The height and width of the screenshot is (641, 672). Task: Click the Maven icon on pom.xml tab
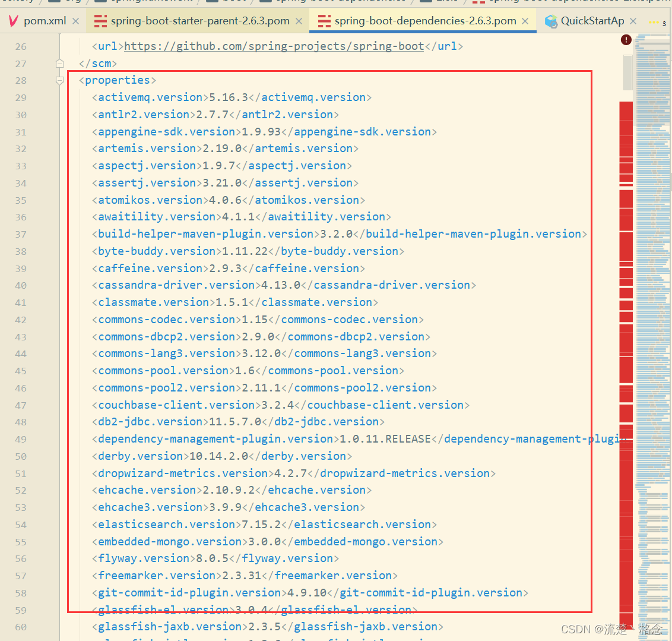tap(13, 21)
